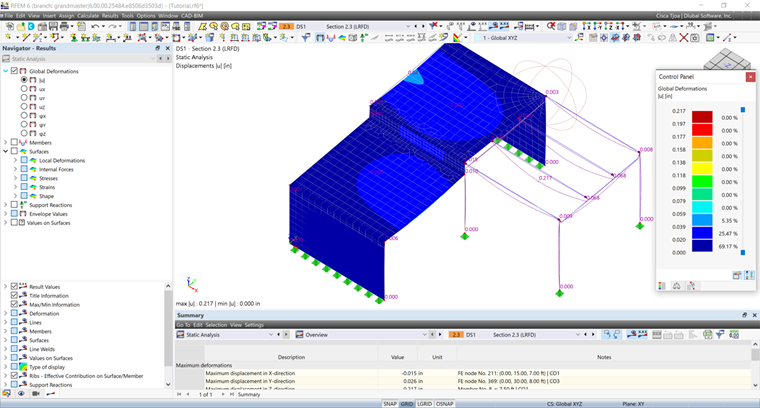Click the decimal places 0.00 icon in Summary toolbar

(734, 334)
